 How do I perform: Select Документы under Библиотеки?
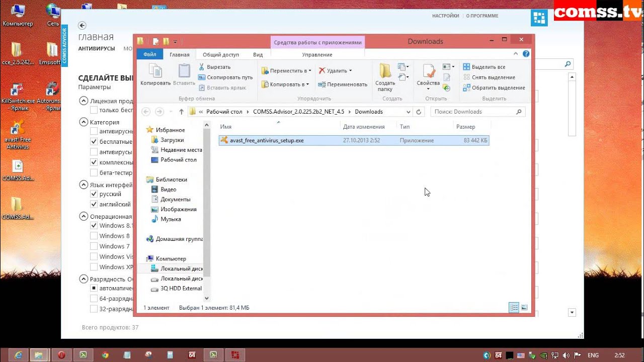pyautogui.click(x=171, y=199)
